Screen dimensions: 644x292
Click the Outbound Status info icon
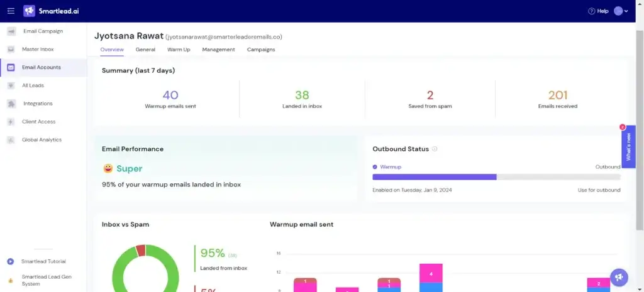[435, 149]
